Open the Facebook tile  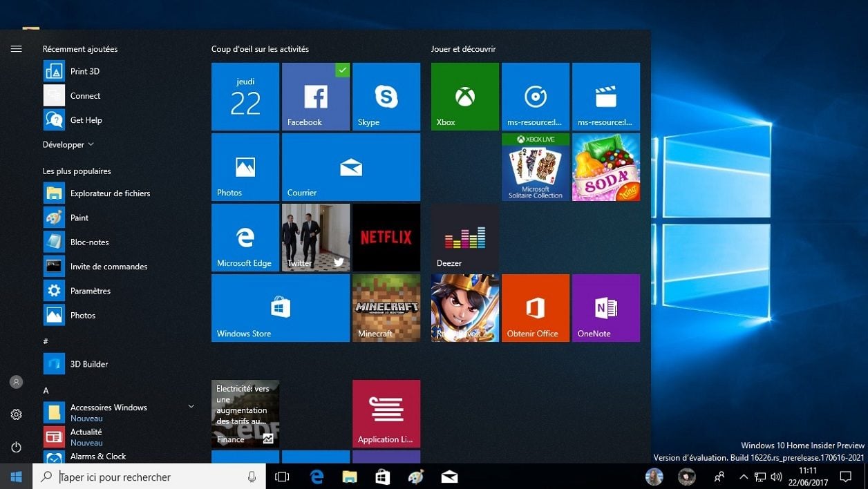(316, 97)
